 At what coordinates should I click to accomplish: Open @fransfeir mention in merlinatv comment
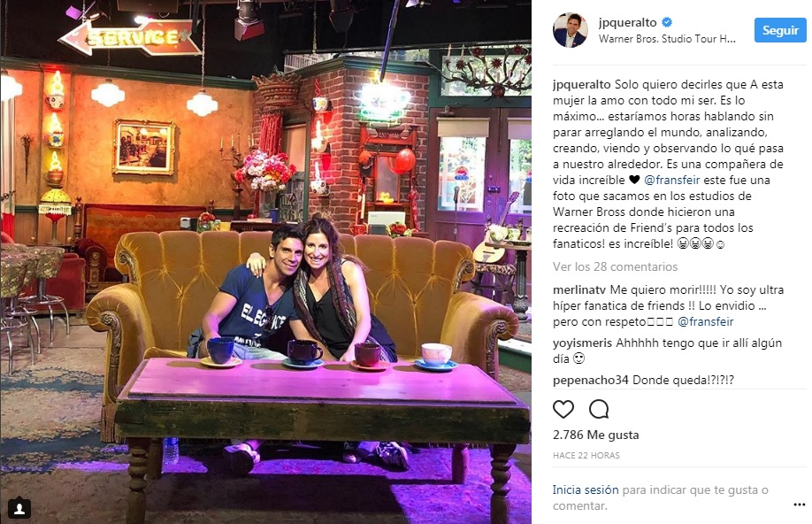[705, 322]
